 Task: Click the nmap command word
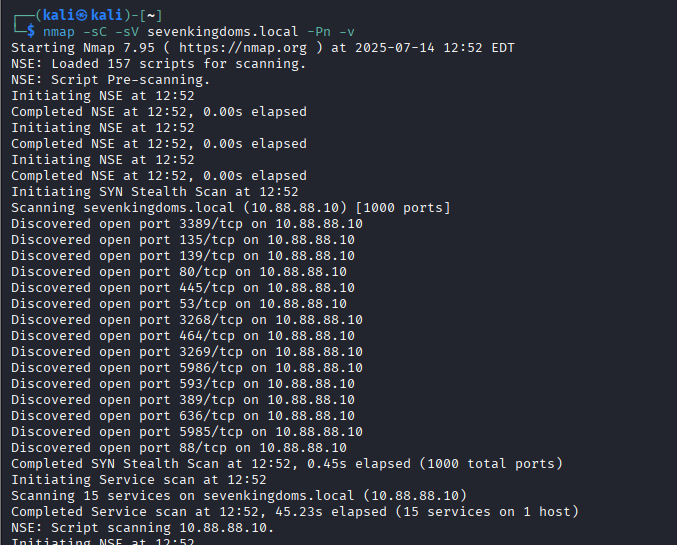[x=59, y=32]
